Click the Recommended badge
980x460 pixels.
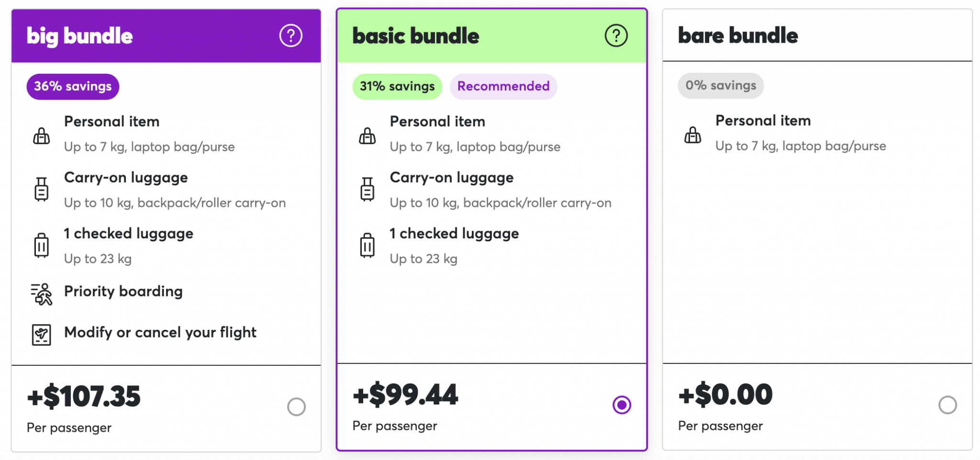click(503, 86)
